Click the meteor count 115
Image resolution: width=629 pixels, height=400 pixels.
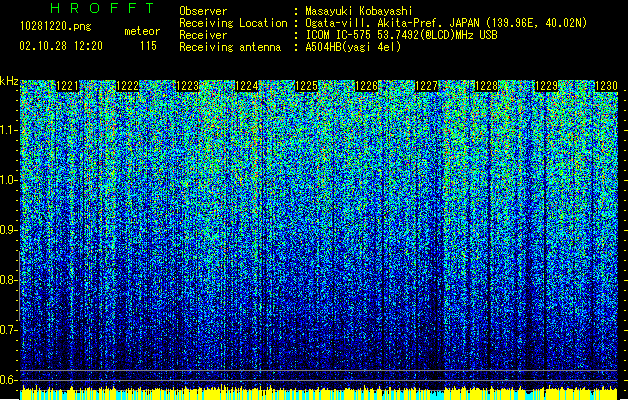[148, 46]
